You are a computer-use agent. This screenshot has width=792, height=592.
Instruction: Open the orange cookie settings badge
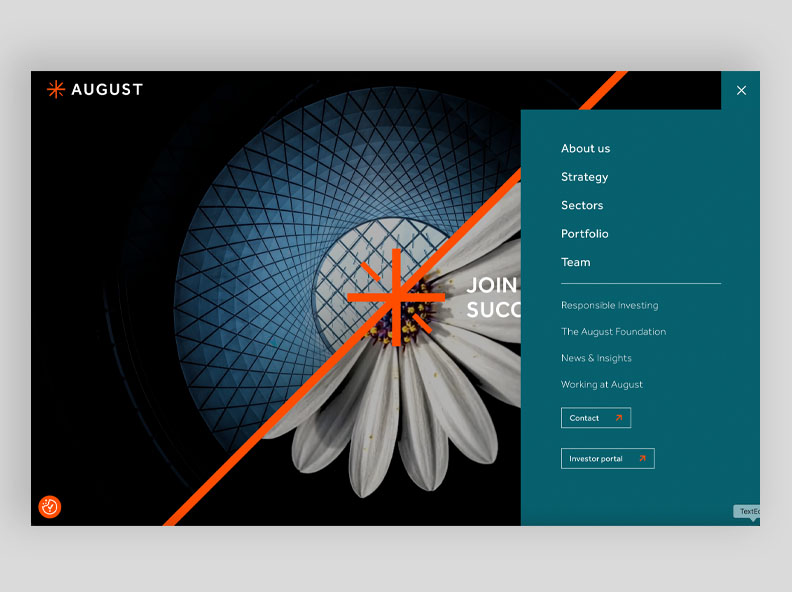[50, 507]
